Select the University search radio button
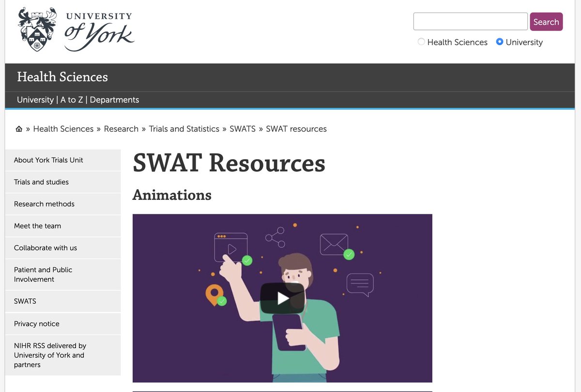The image size is (581, 392). [x=500, y=42]
